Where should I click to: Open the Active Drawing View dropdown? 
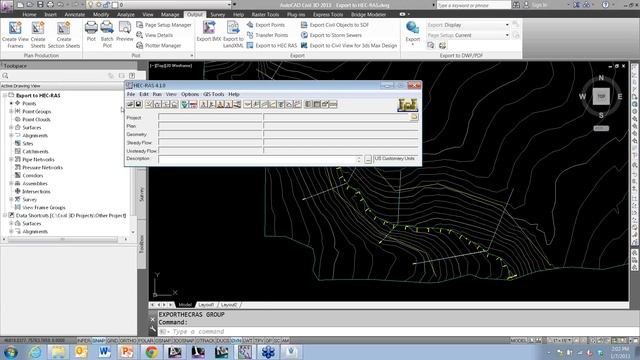tap(69, 86)
